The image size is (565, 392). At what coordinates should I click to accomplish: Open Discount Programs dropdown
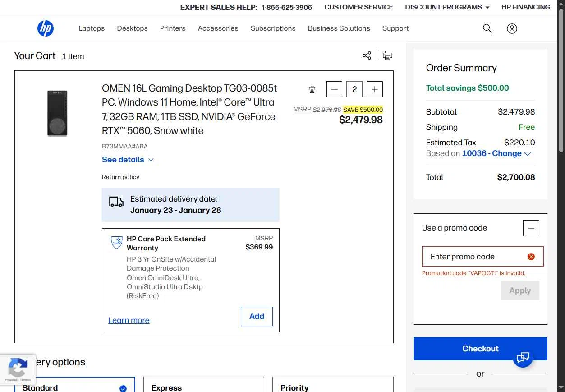tap(447, 7)
